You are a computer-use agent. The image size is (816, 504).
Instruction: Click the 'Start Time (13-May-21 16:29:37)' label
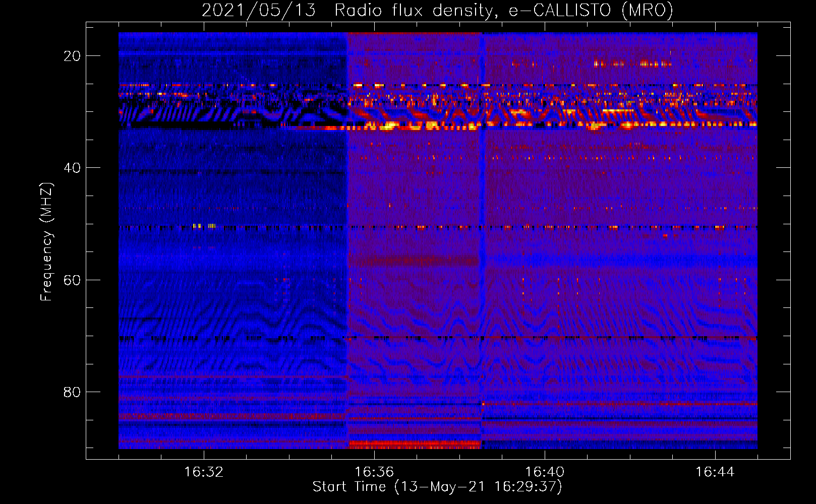(437, 487)
